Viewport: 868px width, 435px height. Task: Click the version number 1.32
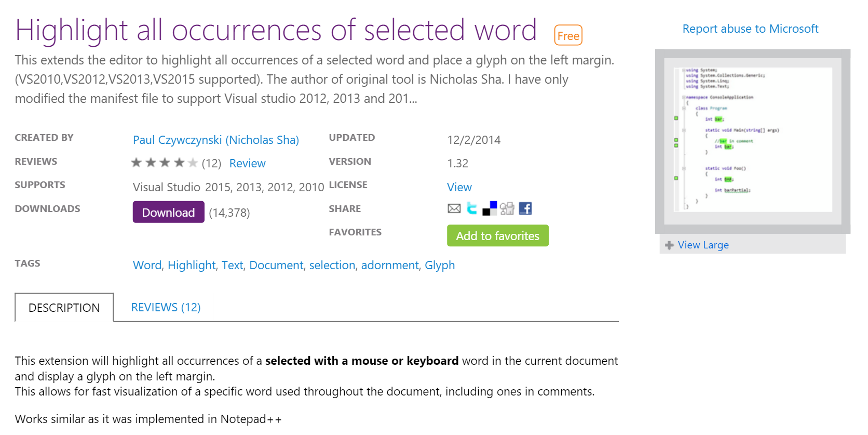click(458, 164)
